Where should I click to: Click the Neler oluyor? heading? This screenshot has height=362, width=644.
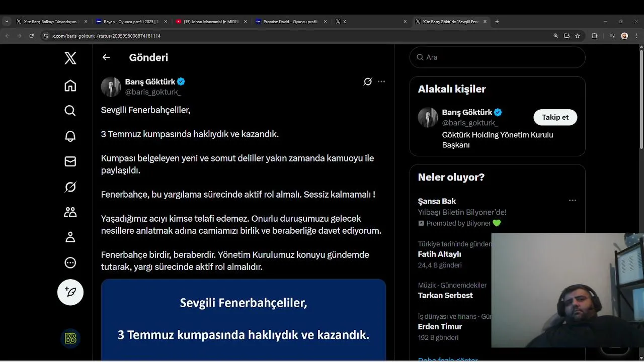click(451, 177)
